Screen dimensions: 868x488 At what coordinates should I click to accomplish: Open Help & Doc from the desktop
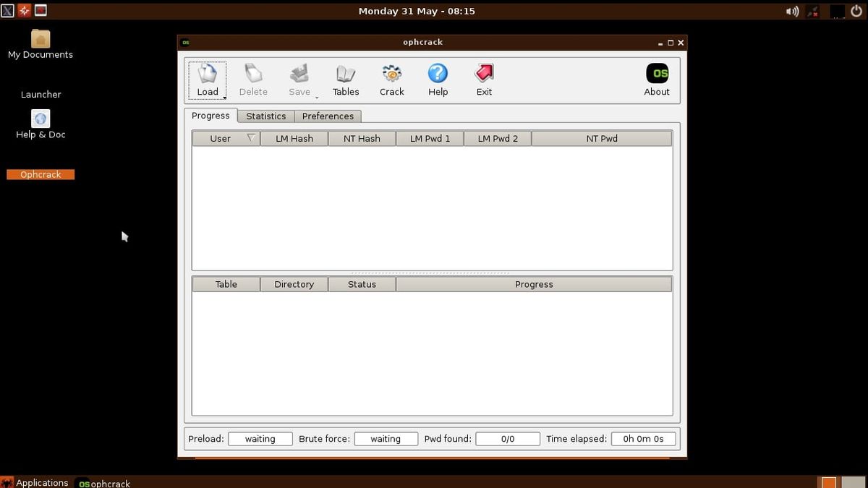pos(41,123)
